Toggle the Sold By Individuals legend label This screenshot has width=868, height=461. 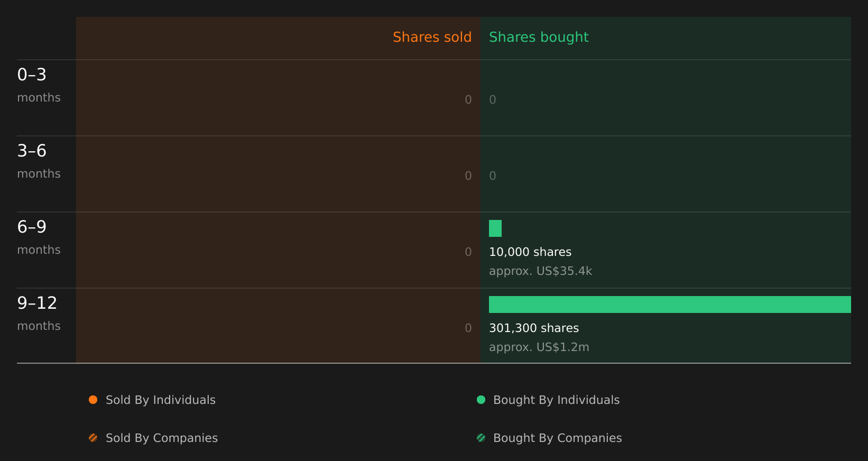tap(161, 400)
